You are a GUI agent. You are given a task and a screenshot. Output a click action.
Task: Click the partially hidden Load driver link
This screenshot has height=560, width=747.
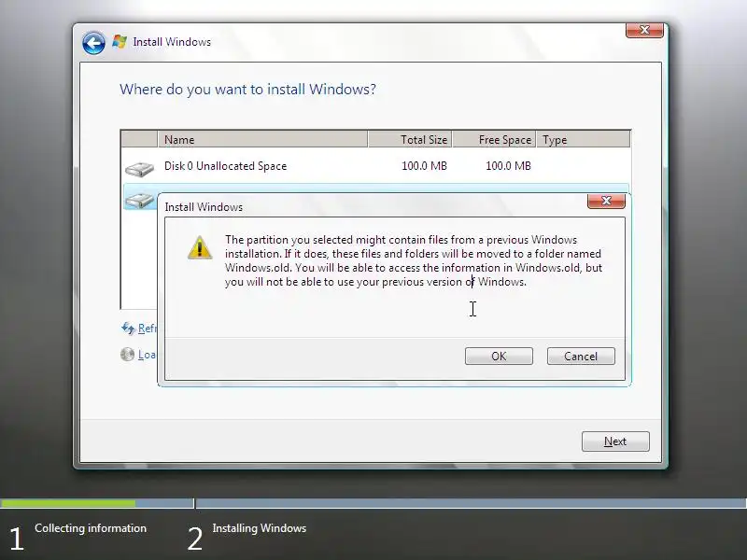click(x=147, y=355)
